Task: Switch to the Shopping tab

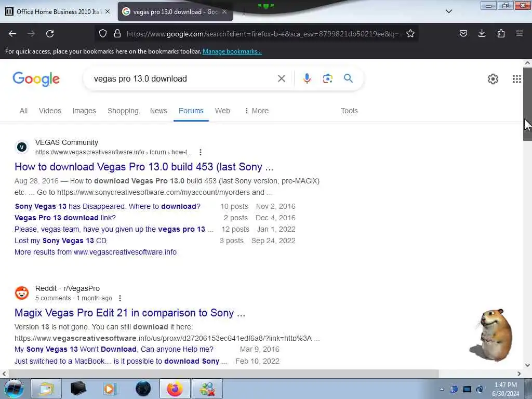Action: 123,111
